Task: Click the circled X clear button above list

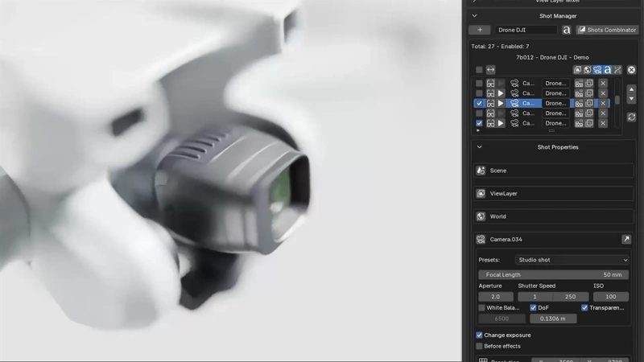Action: pyautogui.click(x=631, y=70)
